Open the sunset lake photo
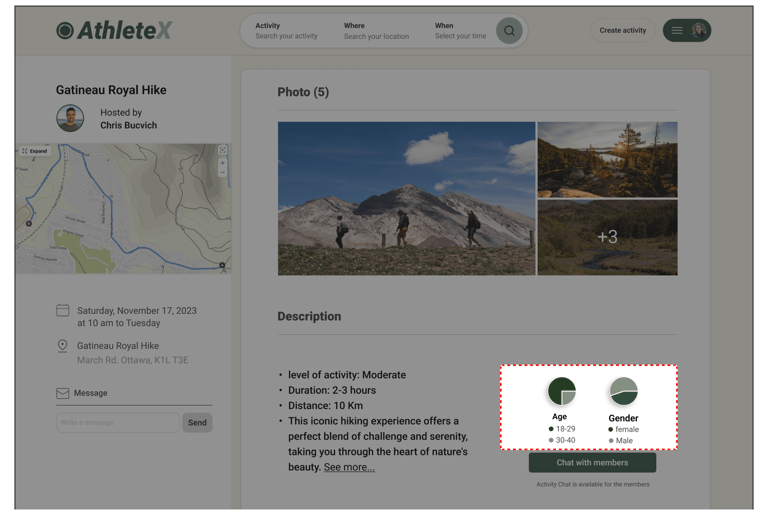This screenshot has width=768, height=515. point(607,160)
